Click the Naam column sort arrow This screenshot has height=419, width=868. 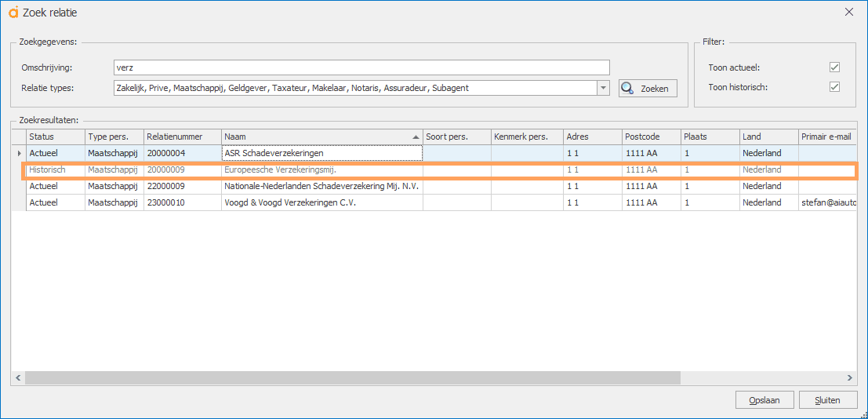pos(416,137)
